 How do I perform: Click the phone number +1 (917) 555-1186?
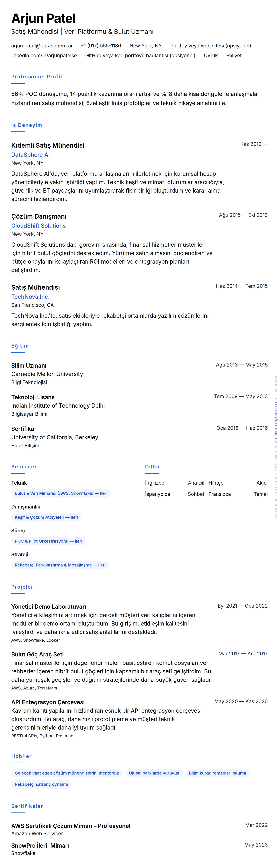(101, 46)
